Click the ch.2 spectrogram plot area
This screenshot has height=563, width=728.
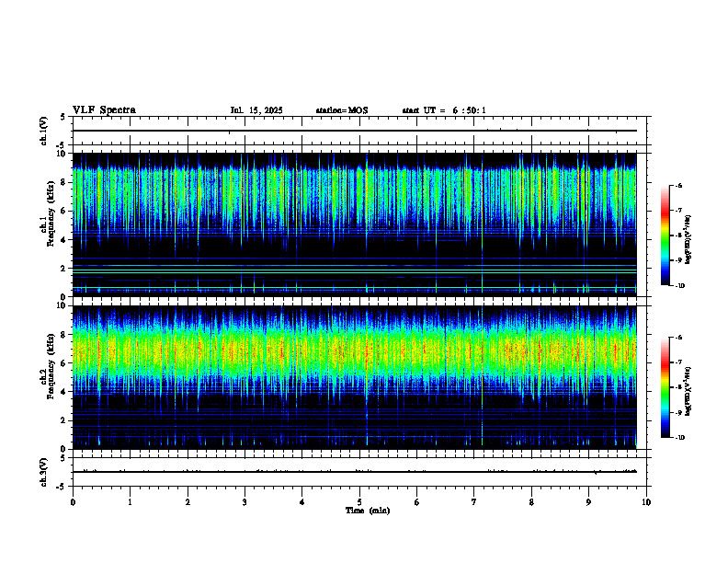pyautogui.click(x=355, y=377)
